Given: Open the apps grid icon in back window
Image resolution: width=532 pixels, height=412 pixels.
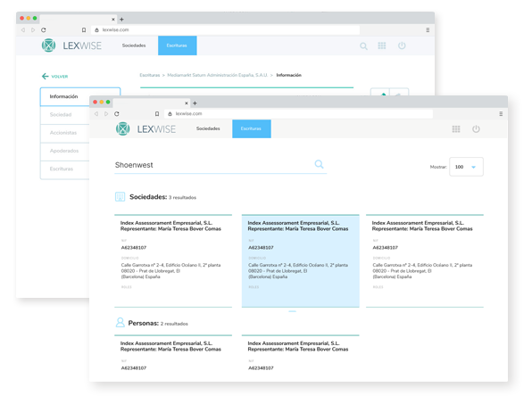Looking at the screenshot, I should [x=382, y=45].
